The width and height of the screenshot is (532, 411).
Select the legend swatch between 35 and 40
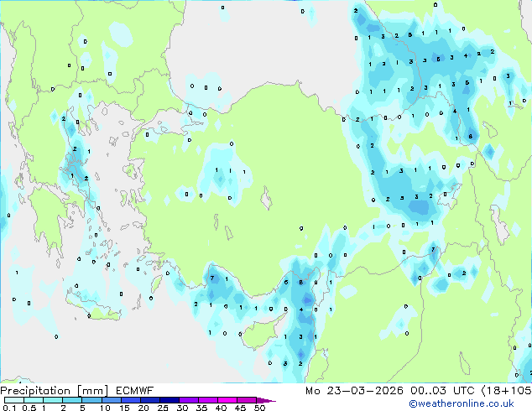(x=207, y=400)
